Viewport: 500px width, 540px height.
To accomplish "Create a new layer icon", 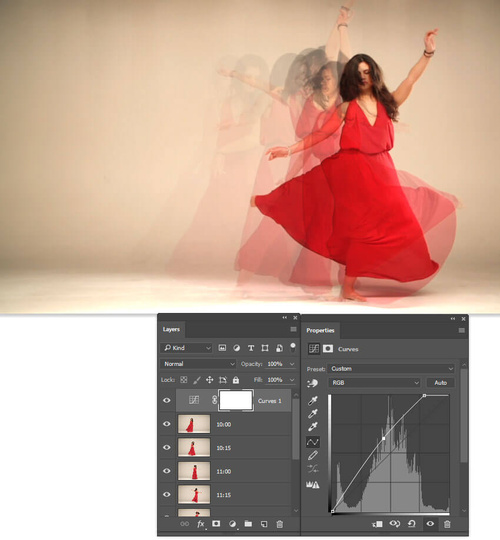I will point(264,524).
